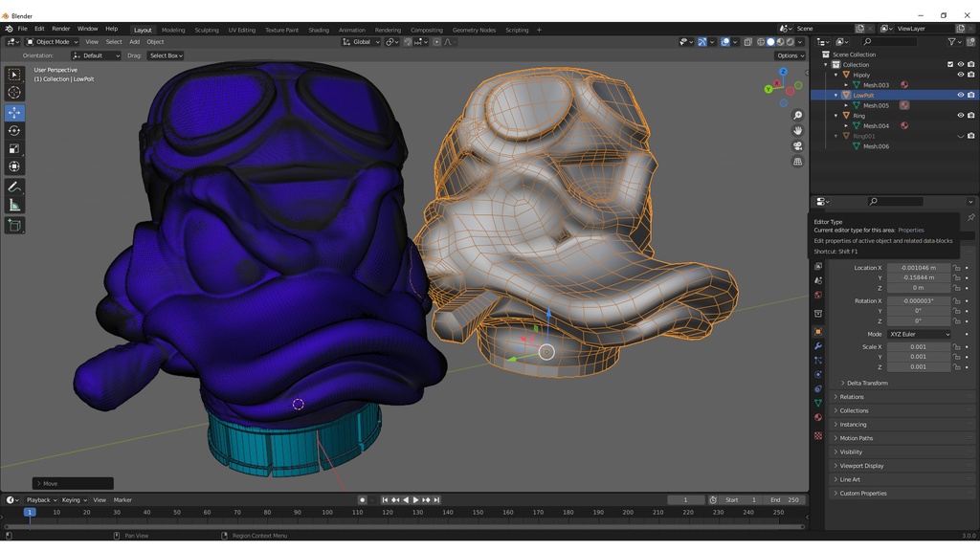This screenshot has height=551, width=980.
Task: Open the Render menu
Action: click(x=60, y=29)
